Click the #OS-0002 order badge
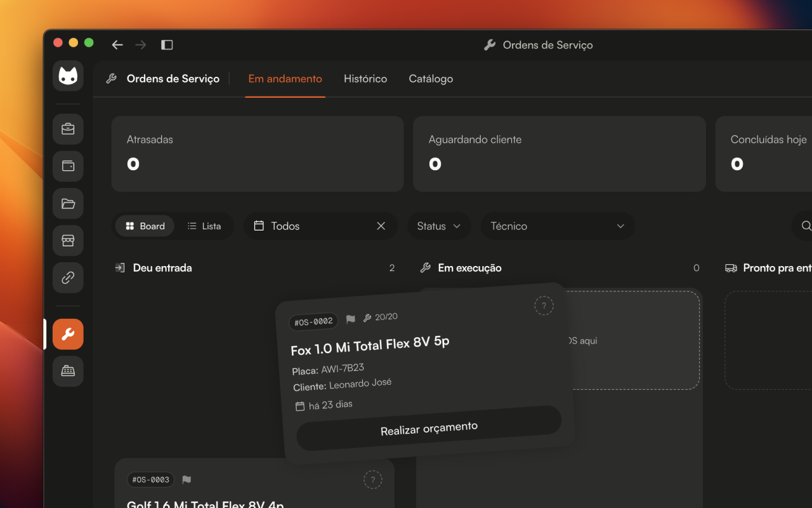The image size is (812, 508). pyautogui.click(x=313, y=322)
